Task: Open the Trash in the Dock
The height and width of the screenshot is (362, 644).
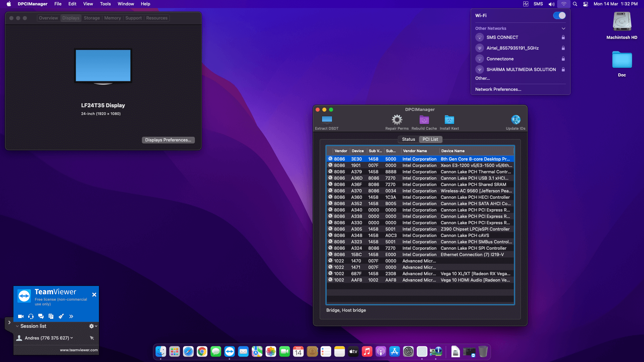Action: (483, 352)
